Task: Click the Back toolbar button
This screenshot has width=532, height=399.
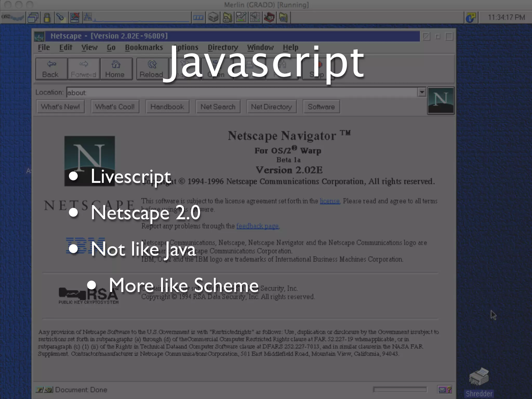Action: pos(51,69)
